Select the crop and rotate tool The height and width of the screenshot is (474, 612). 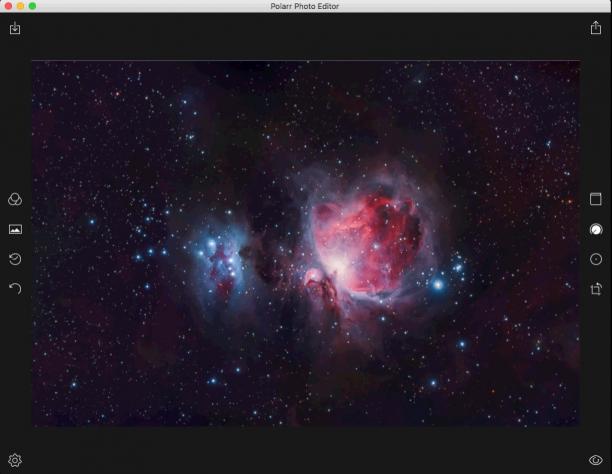[596, 289]
